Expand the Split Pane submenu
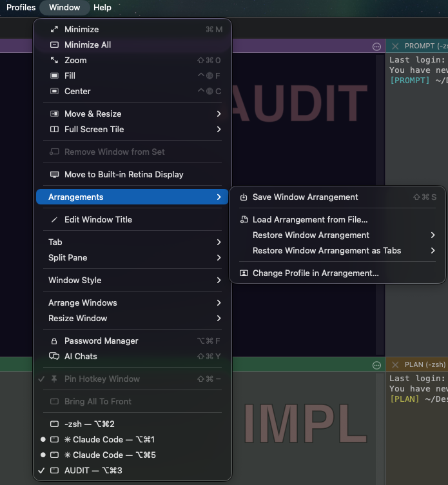Screen dimensions: 448x485 (x=132, y=258)
